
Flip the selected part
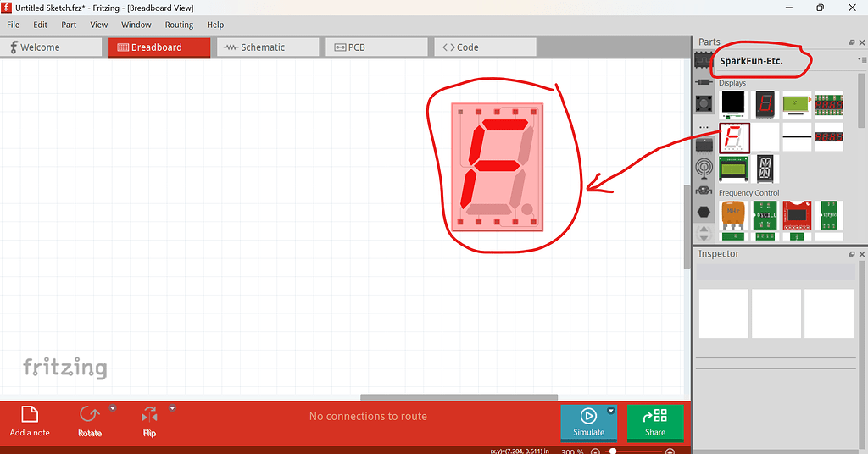click(149, 421)
